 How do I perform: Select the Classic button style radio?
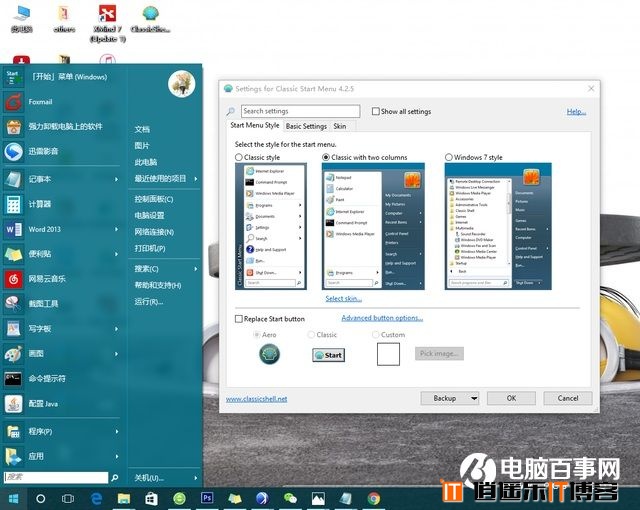311,335
